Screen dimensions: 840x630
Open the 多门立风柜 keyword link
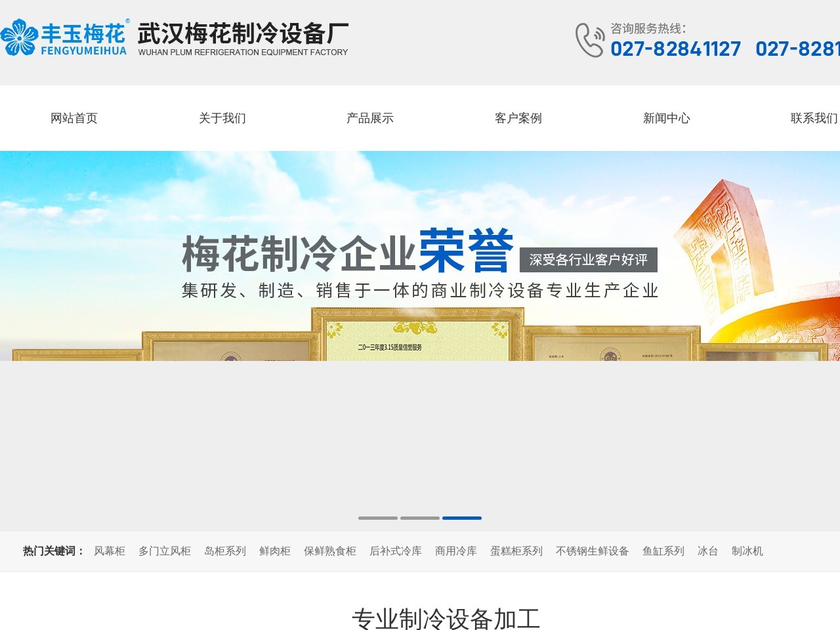[165, 551]
